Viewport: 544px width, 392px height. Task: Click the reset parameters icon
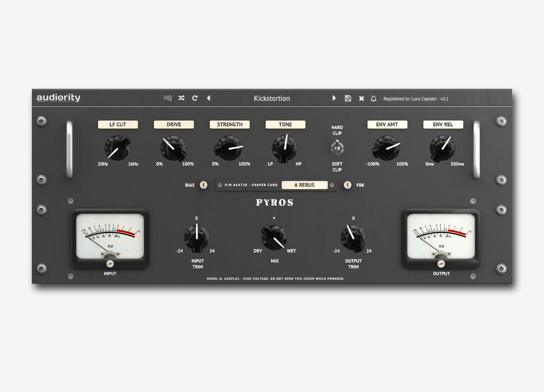(195, 98)
